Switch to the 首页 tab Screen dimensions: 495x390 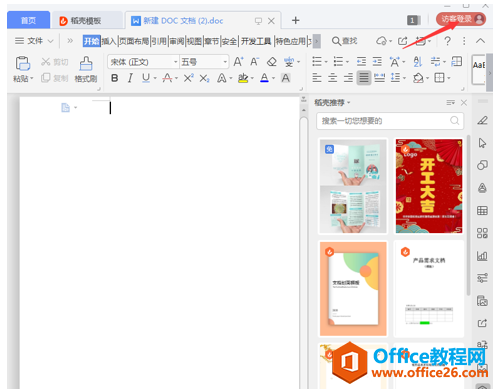coord(29,21)
